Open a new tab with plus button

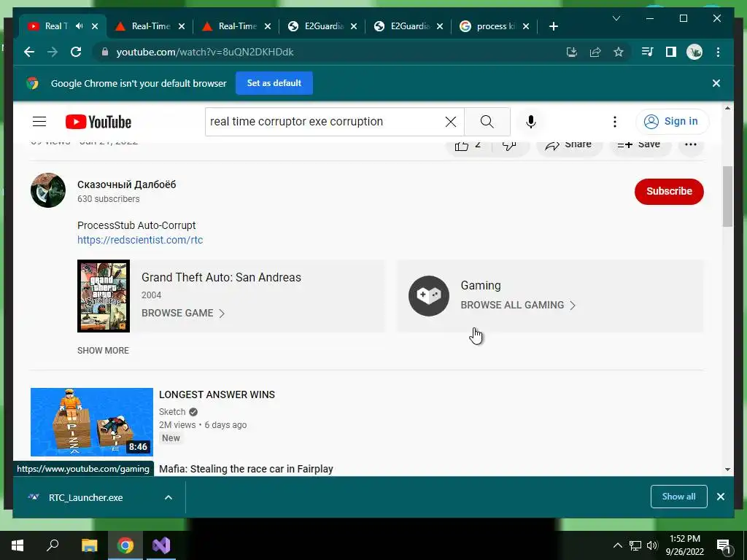click(x=553, y=26)
